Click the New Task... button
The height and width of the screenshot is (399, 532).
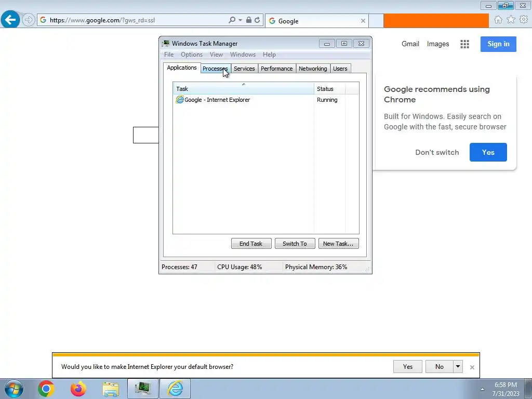click(338, 244)
